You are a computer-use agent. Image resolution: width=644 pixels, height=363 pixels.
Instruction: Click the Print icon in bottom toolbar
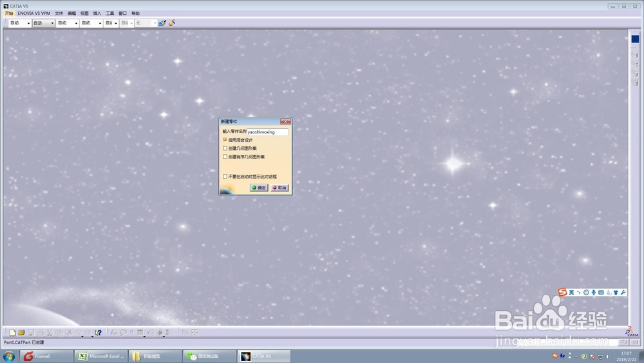point(40,333)
